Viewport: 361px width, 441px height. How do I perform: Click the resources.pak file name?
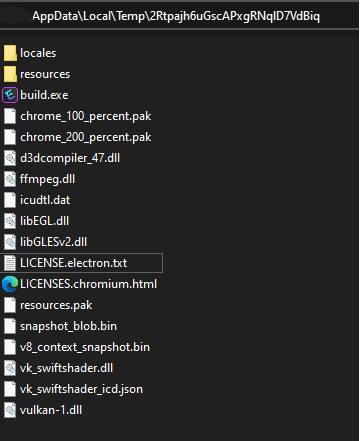(56, 305)
